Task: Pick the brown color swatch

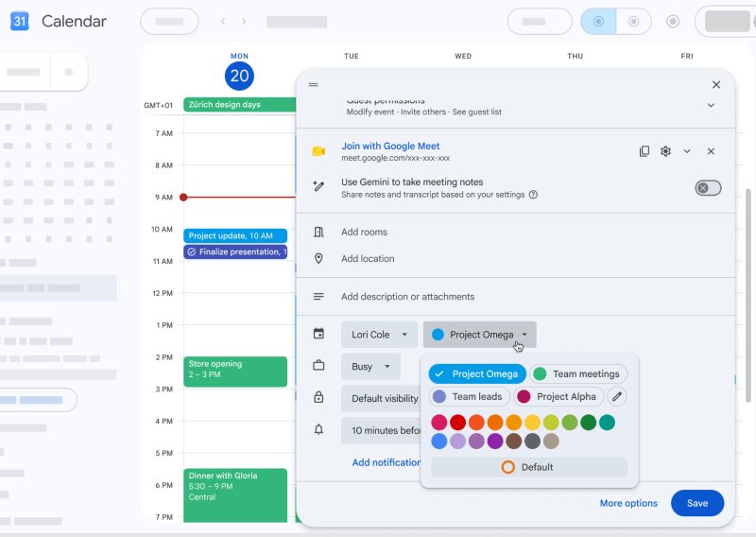Action: [513, 441]
